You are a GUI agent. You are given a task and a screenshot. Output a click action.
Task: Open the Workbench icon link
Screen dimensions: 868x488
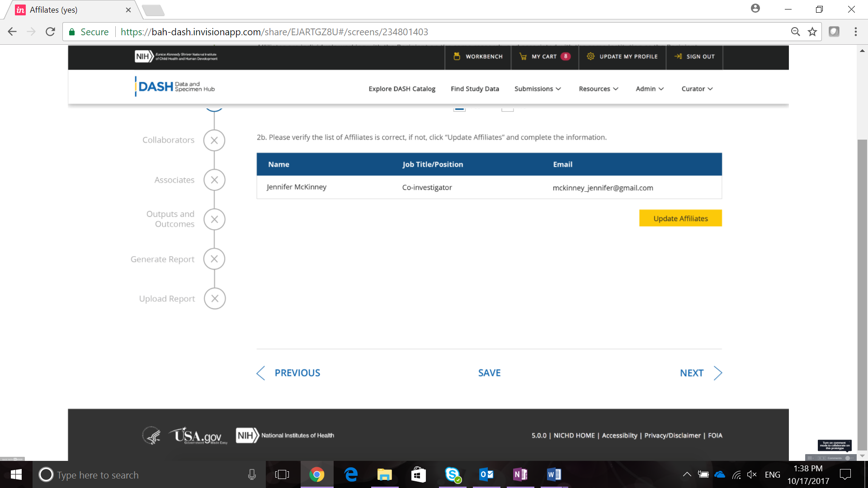[x=457, y=56]
